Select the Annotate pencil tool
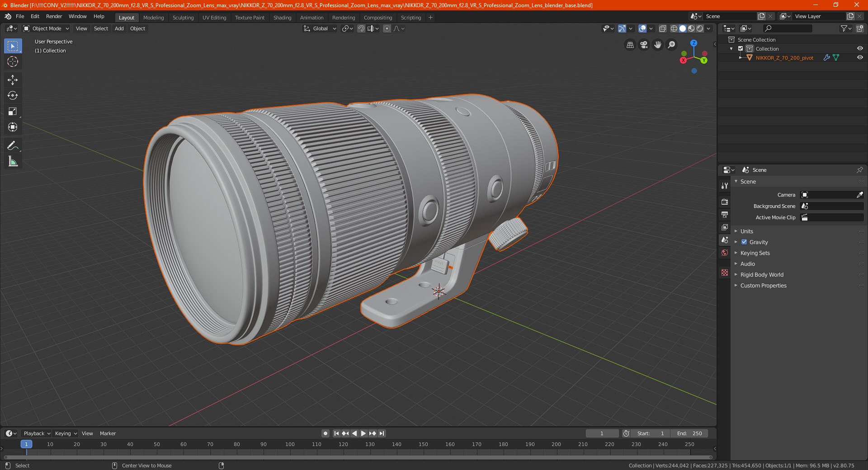Image resolution: width=868 pixels, height=470 pixels. coord(13,146)
